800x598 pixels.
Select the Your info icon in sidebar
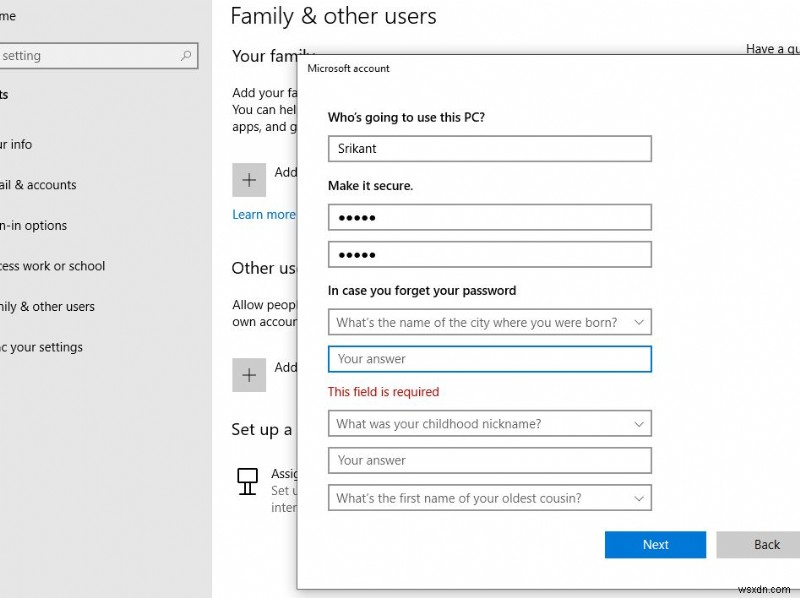pyautogui.click(x=5, y=145)
